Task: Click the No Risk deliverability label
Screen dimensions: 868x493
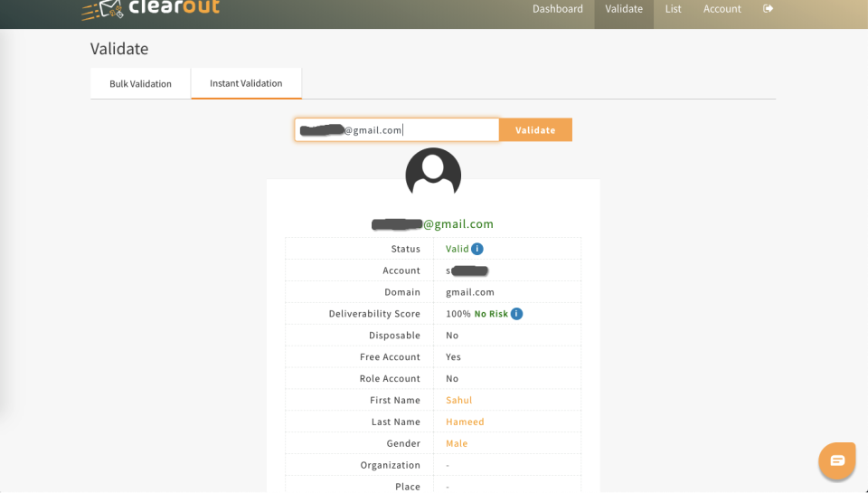Action: (491, 314)
